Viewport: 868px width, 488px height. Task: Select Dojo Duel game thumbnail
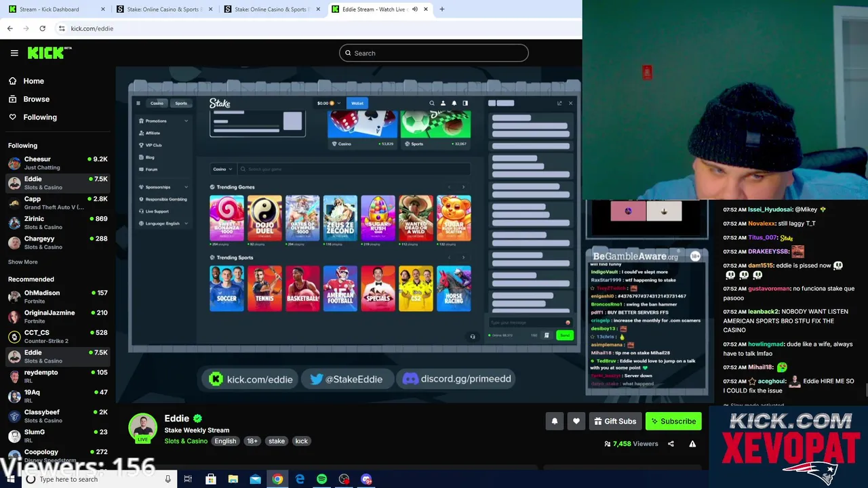264,219
